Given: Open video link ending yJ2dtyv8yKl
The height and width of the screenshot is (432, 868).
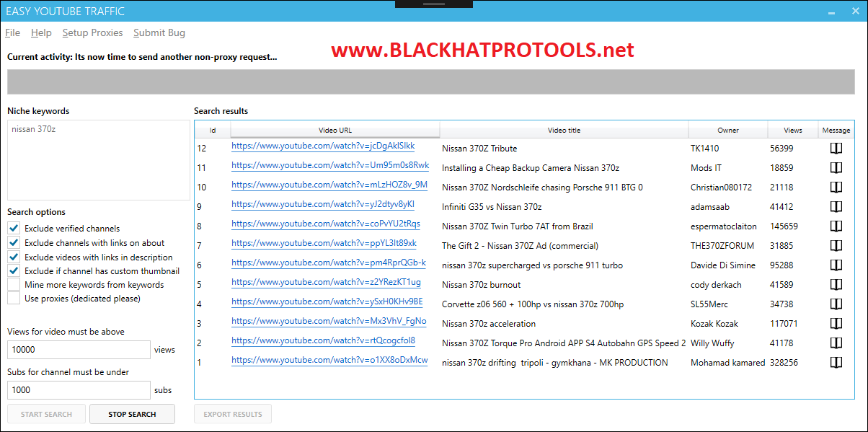Looking at the screenshot, I should [x=323, y=205].
